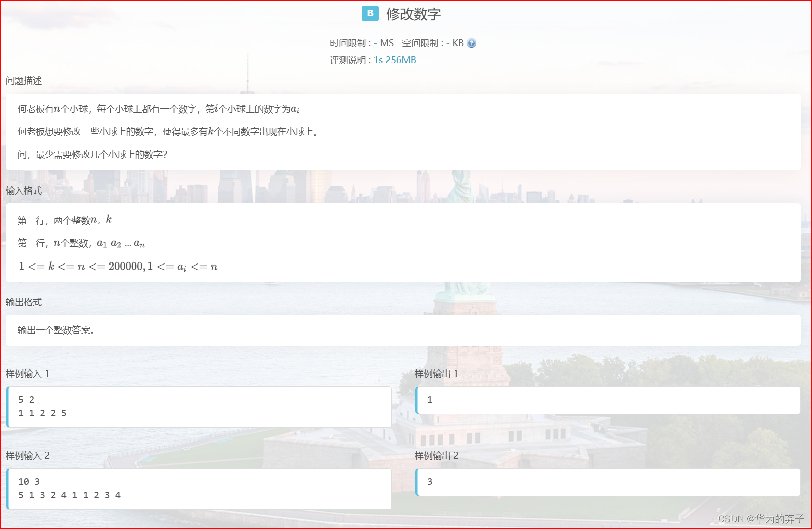Viewport: 812px width, 529px height.
Task: Click sample output box showing '3'
Action: click(609, 481)
